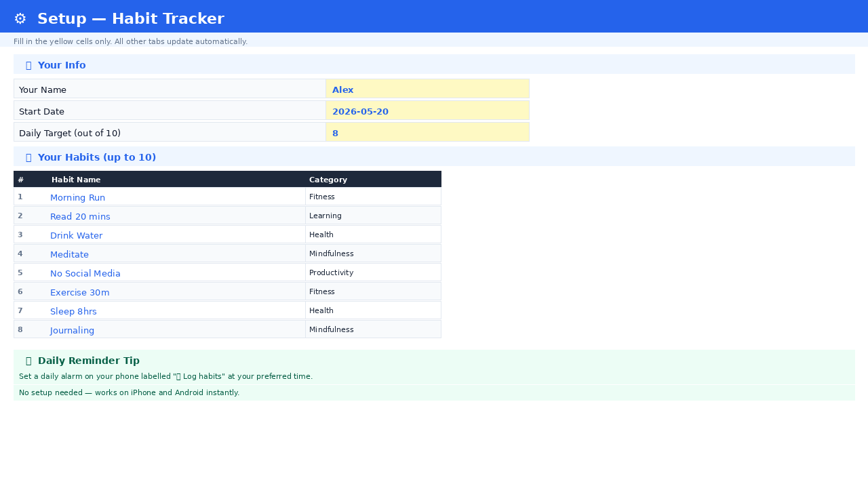Select the Journaling habit cell
Image resolution: width=868 pixels, height=488 pixels.
point(176,329)
